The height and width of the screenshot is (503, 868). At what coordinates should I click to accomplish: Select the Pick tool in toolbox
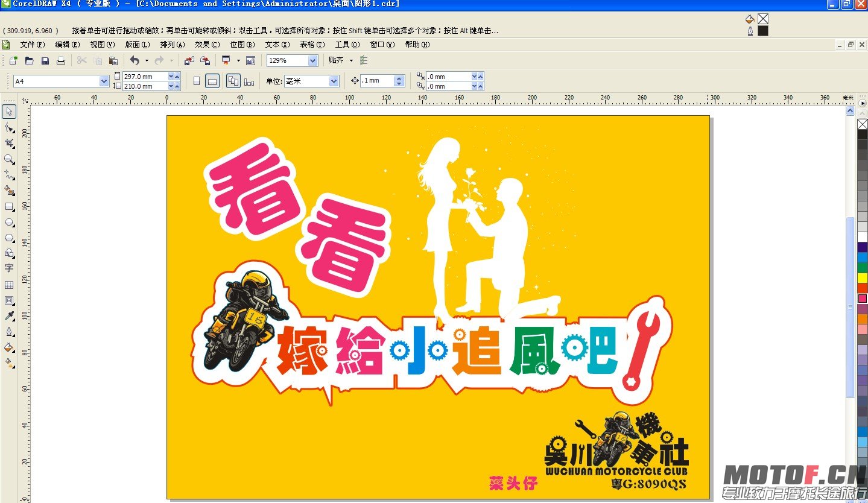point(9,112)
